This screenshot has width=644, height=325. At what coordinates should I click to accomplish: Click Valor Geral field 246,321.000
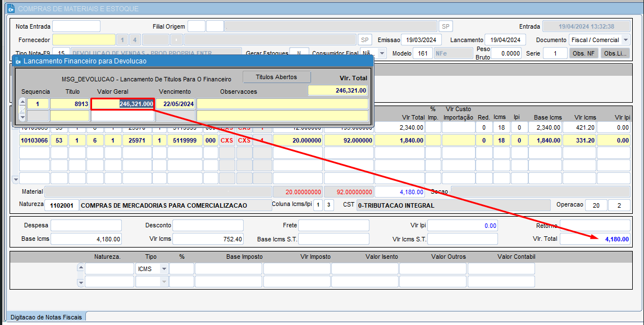pos(123,104)
